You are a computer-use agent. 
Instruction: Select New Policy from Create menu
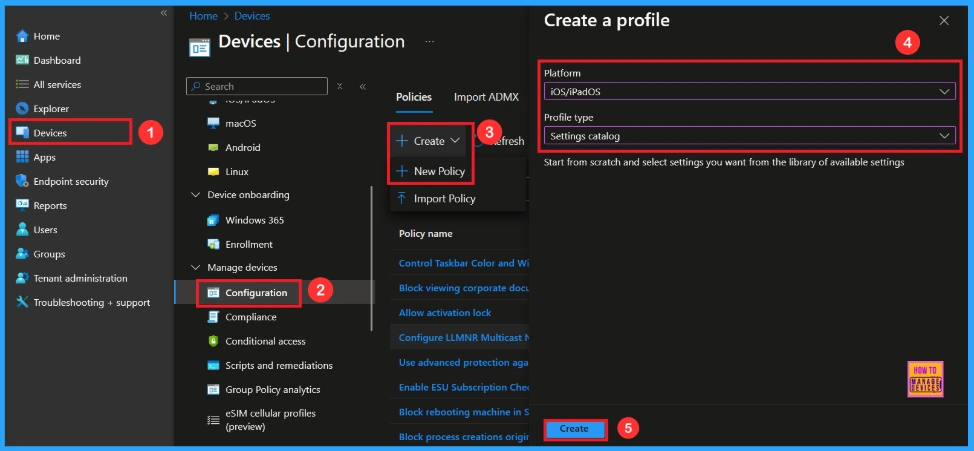click(x=430, y=171)
